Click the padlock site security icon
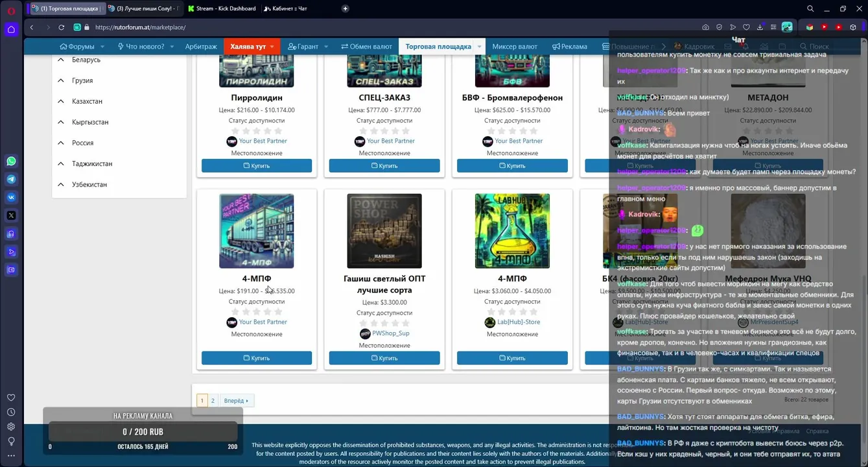Screen dimensions: 868x467 (x=86, y=27)
